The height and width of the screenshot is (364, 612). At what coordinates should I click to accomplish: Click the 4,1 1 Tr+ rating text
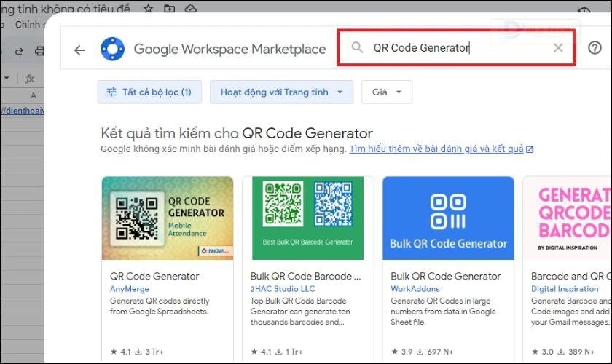coord(277,352)
